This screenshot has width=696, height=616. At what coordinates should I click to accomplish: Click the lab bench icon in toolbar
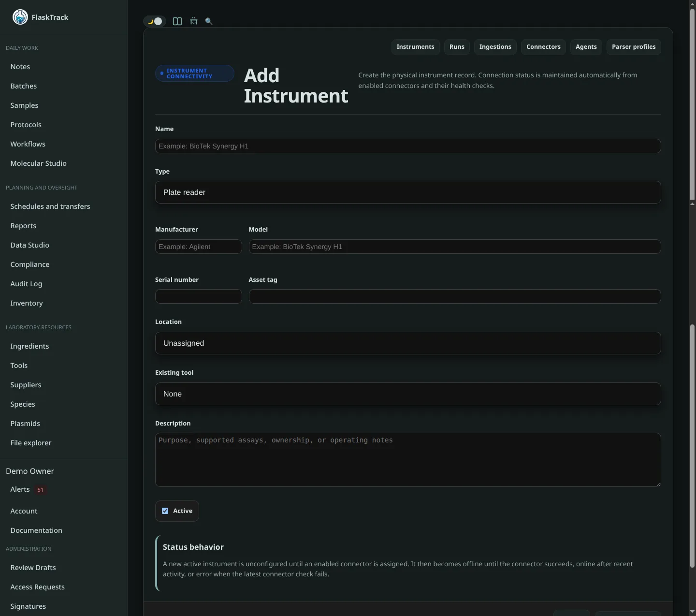(194, 21)
